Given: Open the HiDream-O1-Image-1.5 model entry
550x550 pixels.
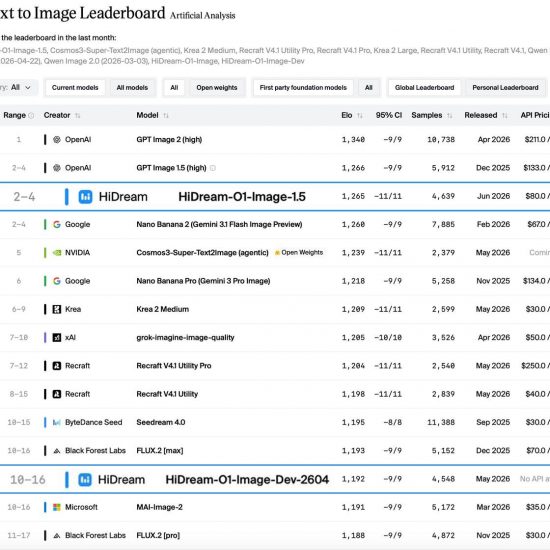Looking at the screenshot, I should (242, 197).
